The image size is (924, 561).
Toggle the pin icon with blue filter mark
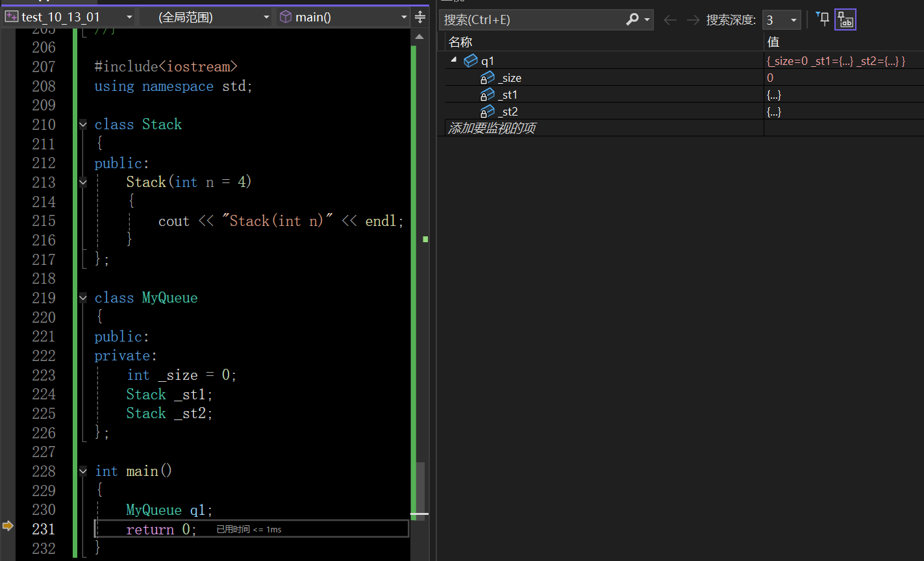pyautogui.click(x=823, y=19)
